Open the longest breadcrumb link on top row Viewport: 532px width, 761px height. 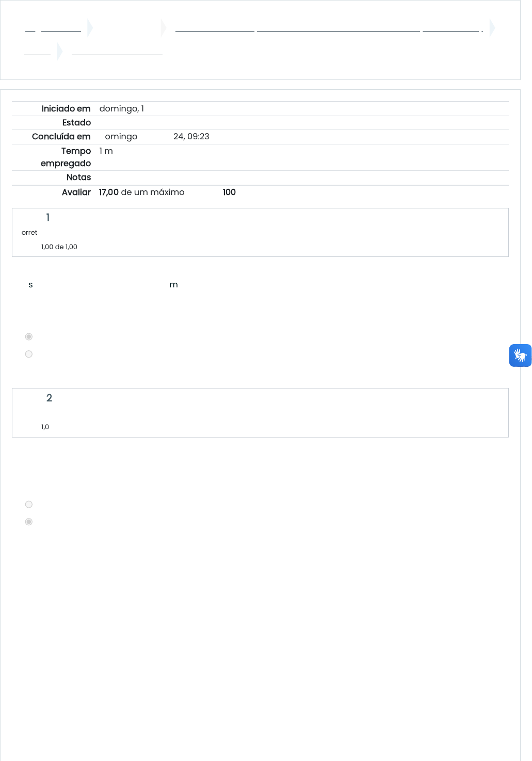click(x=338, y=29)
